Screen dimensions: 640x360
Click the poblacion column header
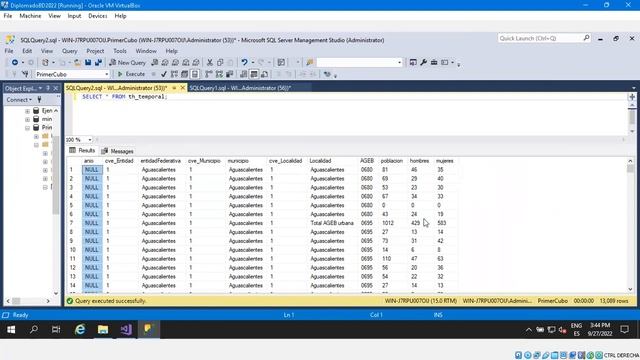coord(391,161)
